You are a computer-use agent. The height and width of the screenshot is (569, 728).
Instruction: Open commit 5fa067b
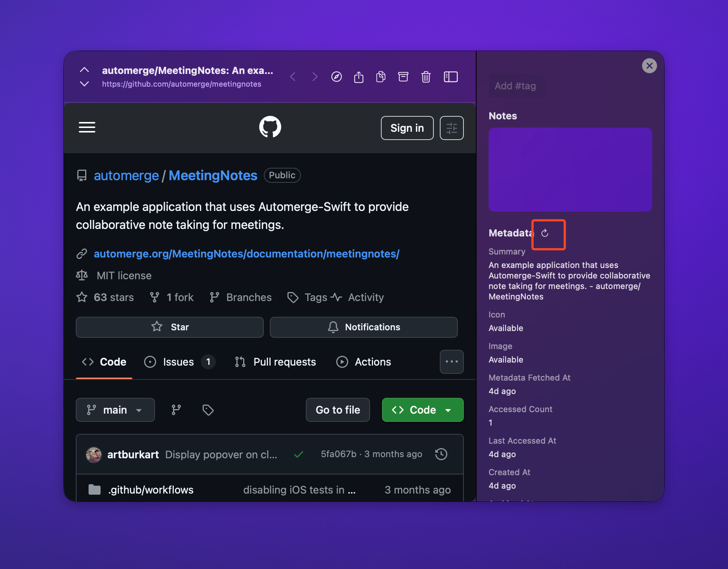[338, 454]
